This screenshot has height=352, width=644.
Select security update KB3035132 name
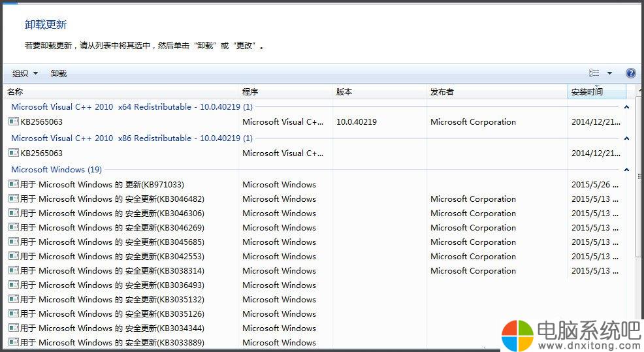click(x=112, y=299)
